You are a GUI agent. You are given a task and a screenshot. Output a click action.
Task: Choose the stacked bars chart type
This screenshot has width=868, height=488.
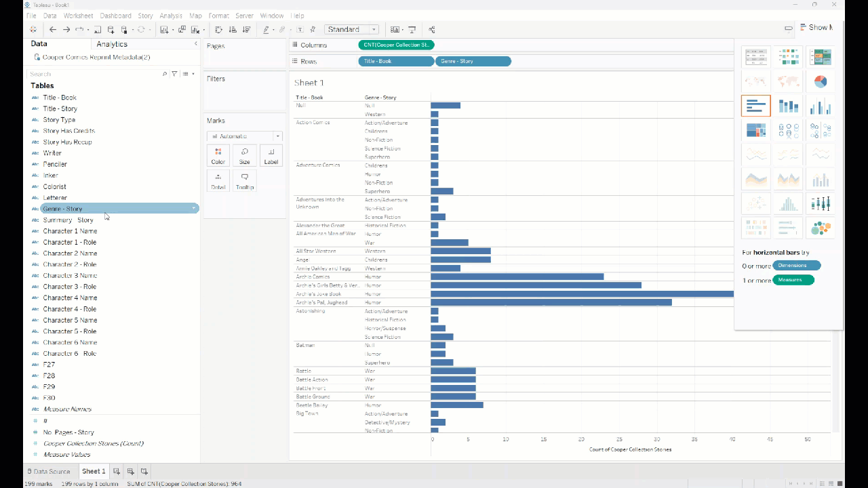788,106
